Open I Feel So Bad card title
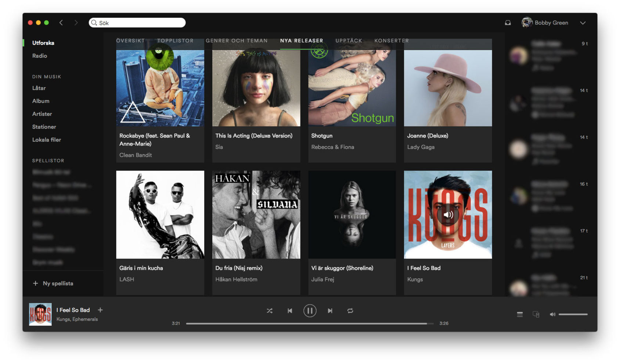 pos(423,268)
